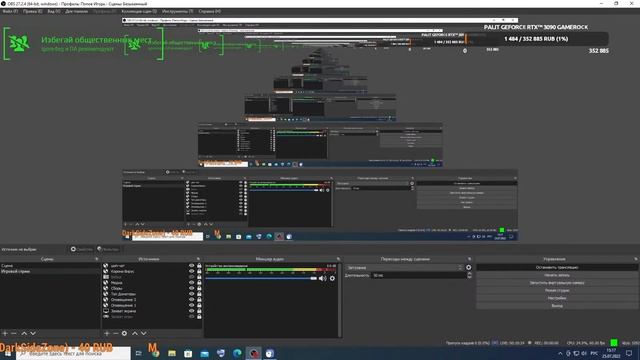The image size is (640, 360).
Task: Open Настройки from the controls panel
Action: click(x=557, y=298)
